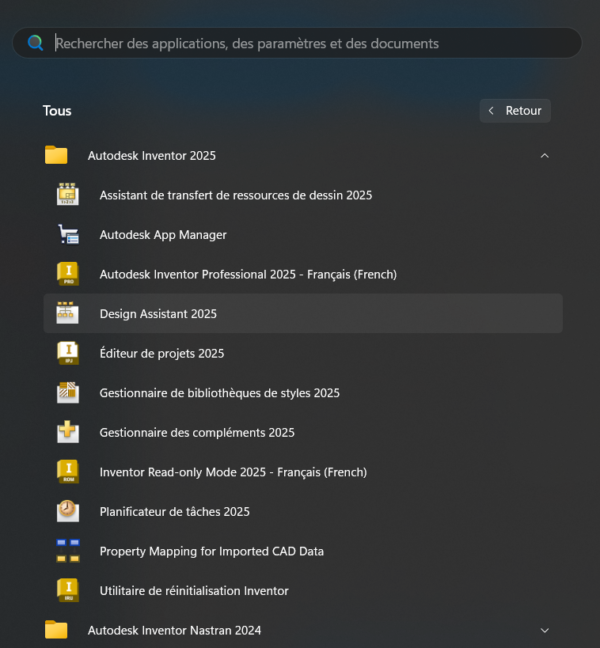Click the Autodesk App Manager cart icon
The width and height of the screenshot is (600, 648).
pos(68,234)
